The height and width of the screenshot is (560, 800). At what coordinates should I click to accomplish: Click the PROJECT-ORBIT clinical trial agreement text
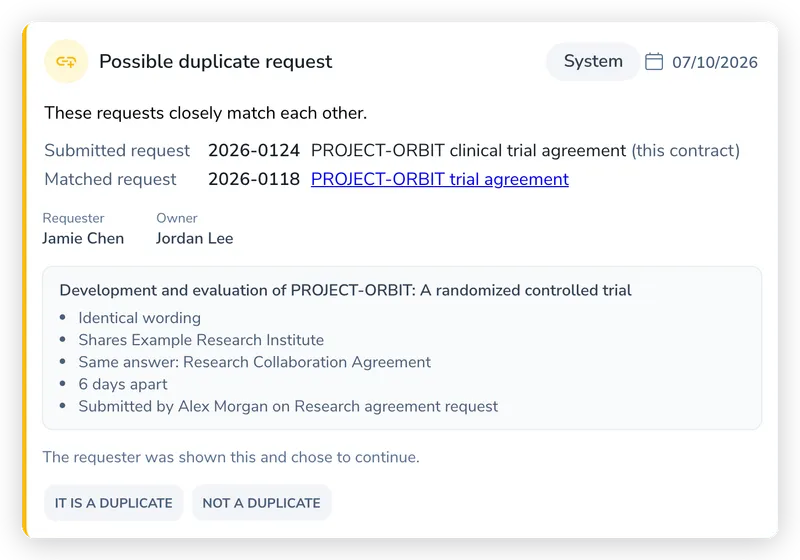(x=468, y=150)
